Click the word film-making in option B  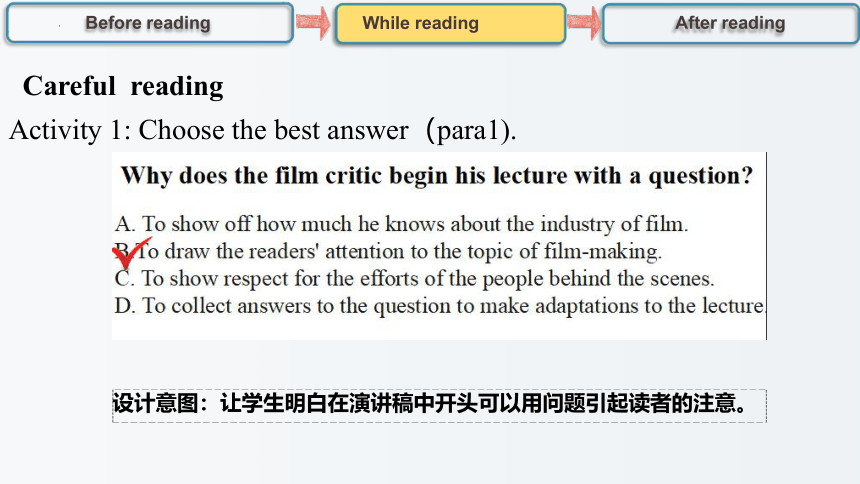click(x=602, y=251)
